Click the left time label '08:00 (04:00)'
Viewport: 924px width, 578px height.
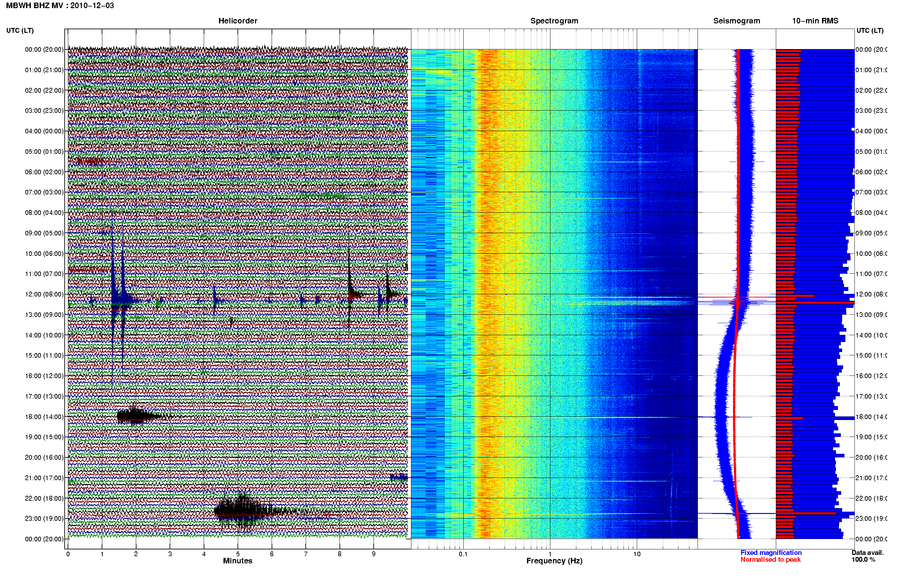coord(44,213)
